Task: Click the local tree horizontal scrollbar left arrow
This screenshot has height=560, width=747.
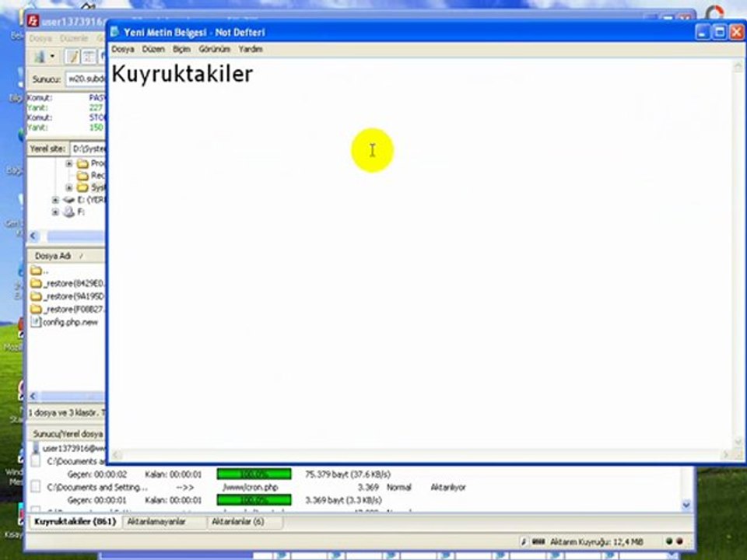Action: [x=33, y=236]
